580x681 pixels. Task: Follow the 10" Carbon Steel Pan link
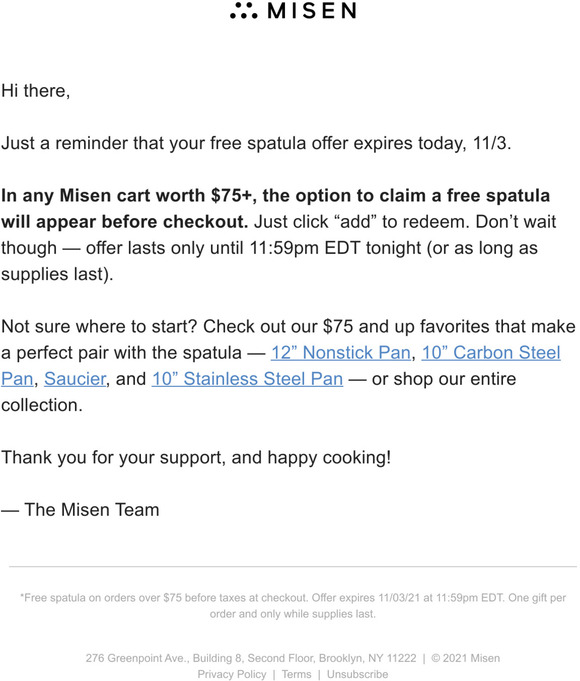pos(491,353)
